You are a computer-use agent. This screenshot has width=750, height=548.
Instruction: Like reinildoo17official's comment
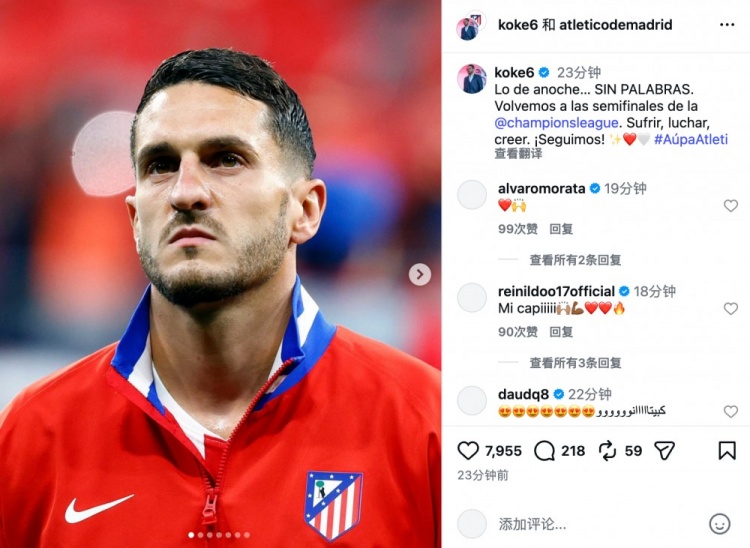point(730,308)
